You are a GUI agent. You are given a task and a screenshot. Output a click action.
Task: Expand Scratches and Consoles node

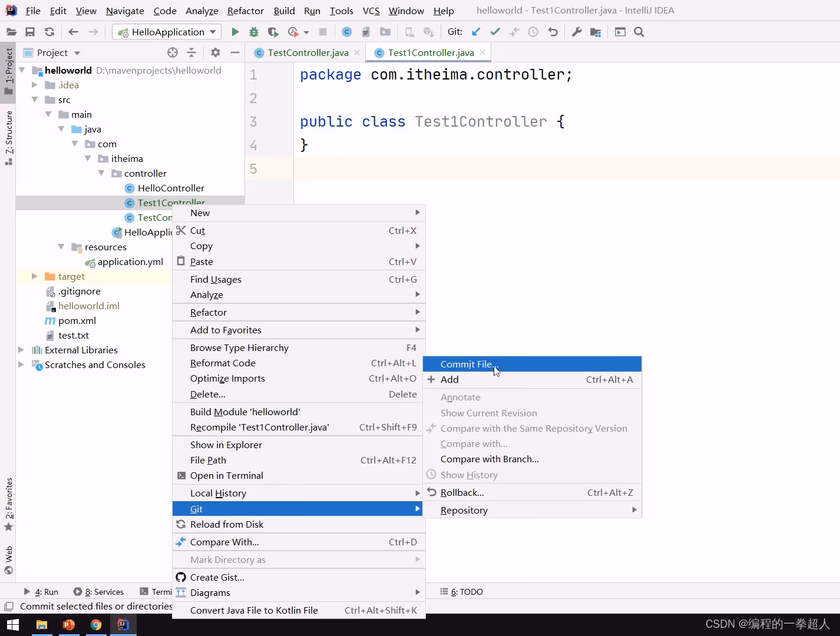click(x=21, y=365)
